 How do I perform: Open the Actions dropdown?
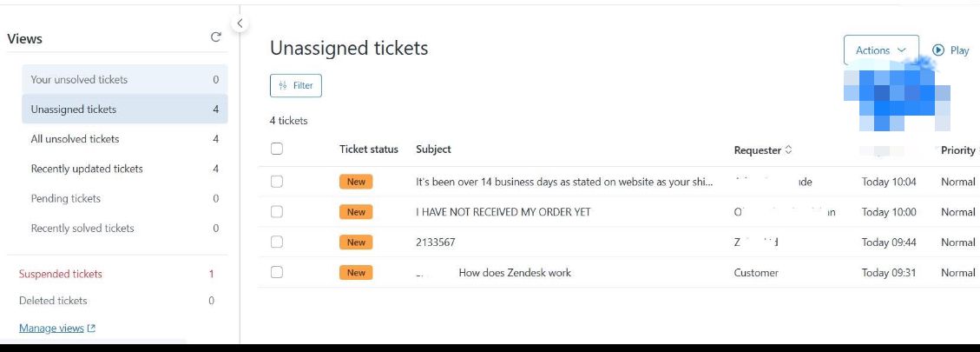click(881, 50)
